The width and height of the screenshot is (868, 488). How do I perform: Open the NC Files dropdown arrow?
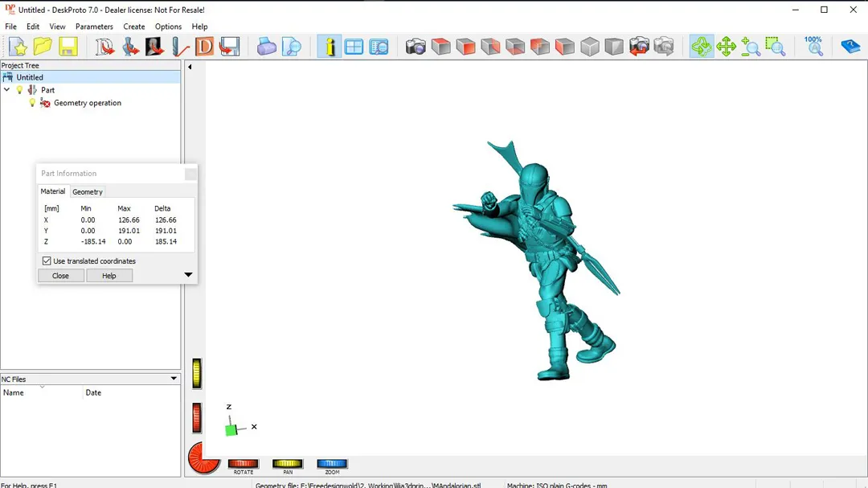point(174,379)
